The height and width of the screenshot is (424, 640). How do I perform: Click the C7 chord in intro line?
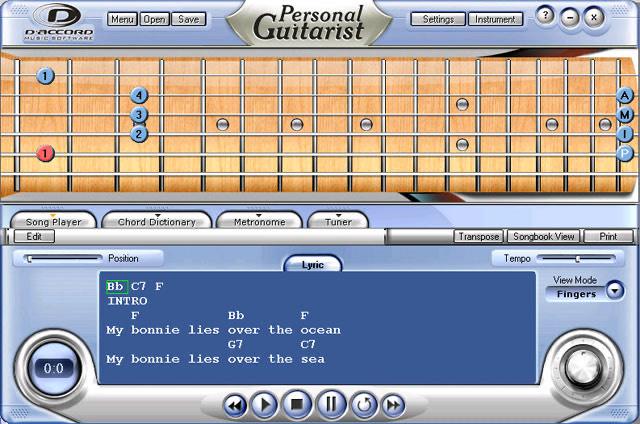coord(138,286)
